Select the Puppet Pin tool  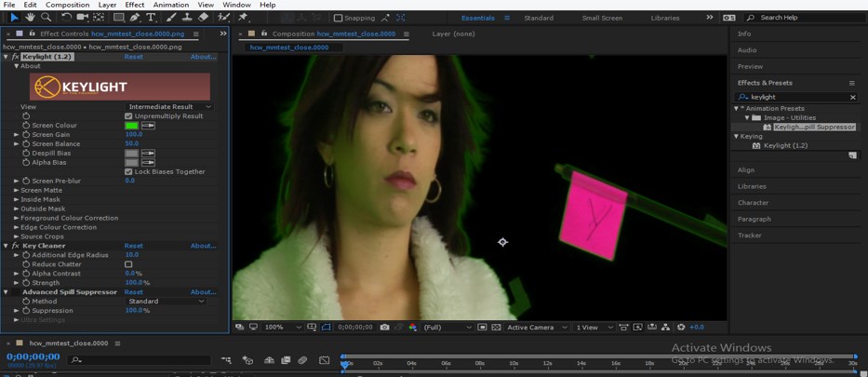point(244,18)
